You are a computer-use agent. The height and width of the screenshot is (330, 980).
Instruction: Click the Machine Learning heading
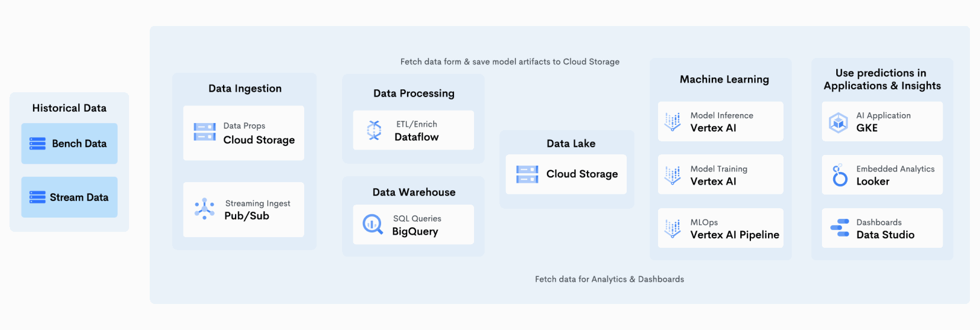point(724,79)
